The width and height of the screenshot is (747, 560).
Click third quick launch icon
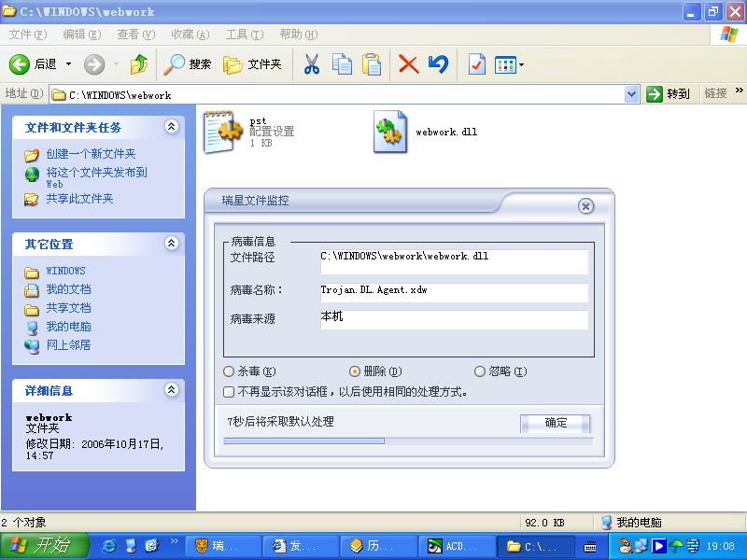(151, 546)
